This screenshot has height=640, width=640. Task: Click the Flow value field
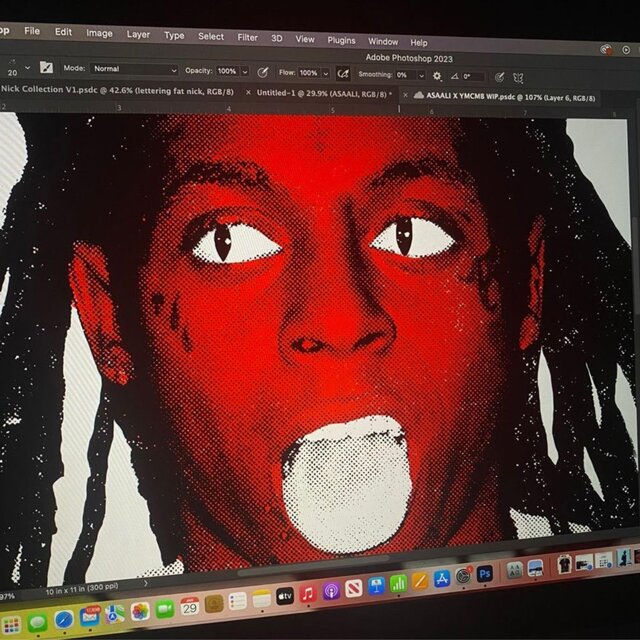click(309, 73)
